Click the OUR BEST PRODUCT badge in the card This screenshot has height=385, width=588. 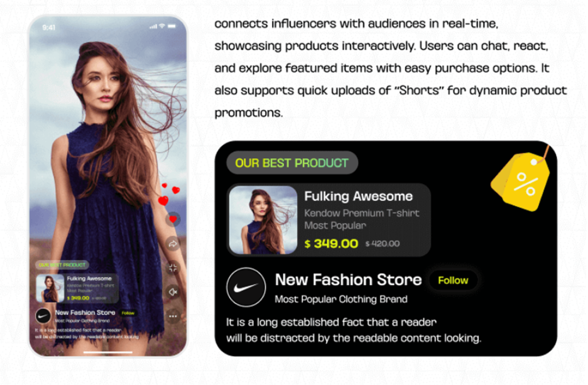292,163
